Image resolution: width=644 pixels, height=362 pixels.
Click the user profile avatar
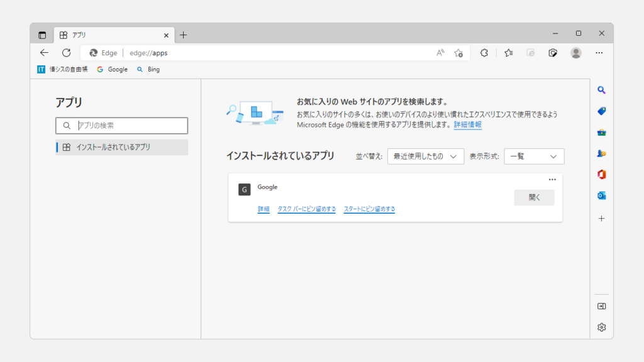point(576,53)
